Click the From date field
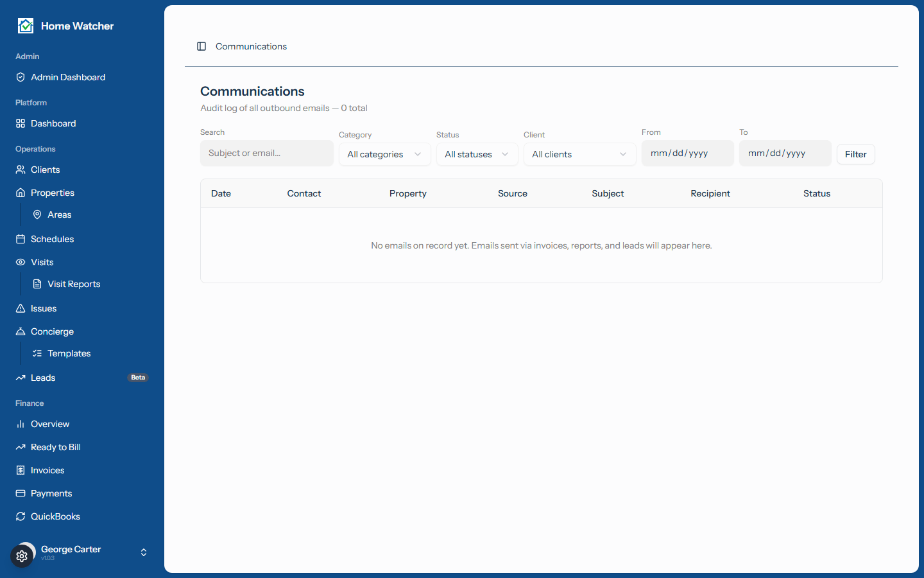924x578 pixels. point(688,153)
